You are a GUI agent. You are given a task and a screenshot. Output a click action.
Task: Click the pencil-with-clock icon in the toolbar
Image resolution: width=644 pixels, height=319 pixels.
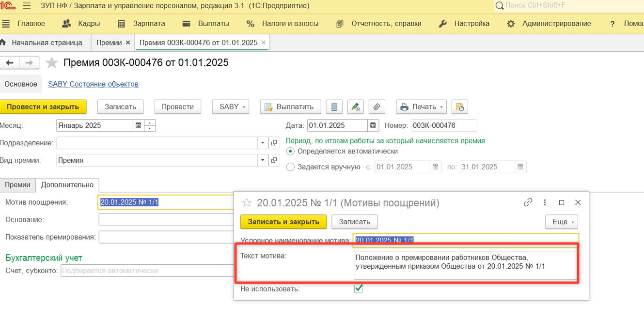pyautogui.click(x=355, y=107)
